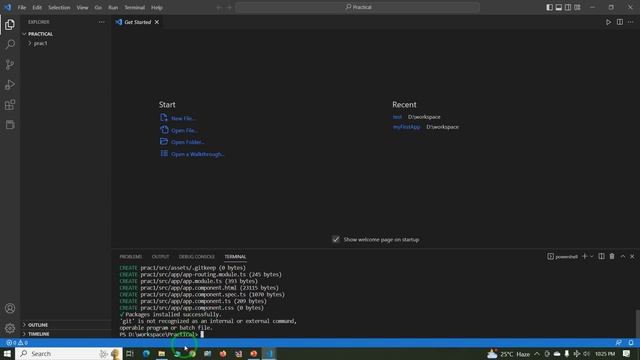Open File Explorer from the taskbar

pyautogui.click(x=162, y=353)
